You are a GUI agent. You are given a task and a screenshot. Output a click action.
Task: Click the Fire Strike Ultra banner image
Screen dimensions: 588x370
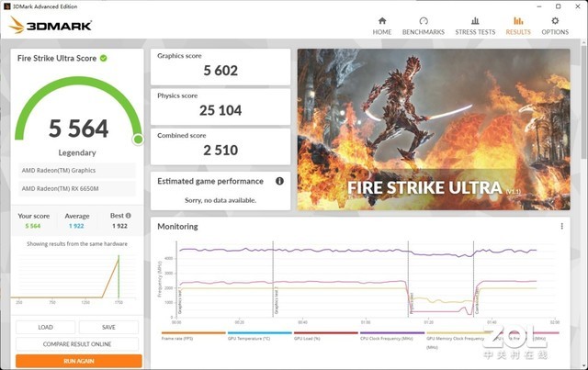tap(434, 129)
